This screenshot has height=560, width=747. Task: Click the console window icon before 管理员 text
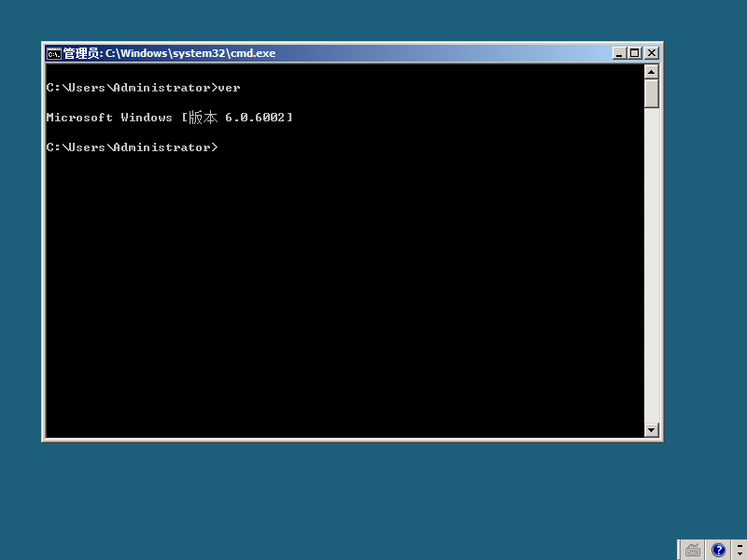pyautogui.click(x=54, y=53)
